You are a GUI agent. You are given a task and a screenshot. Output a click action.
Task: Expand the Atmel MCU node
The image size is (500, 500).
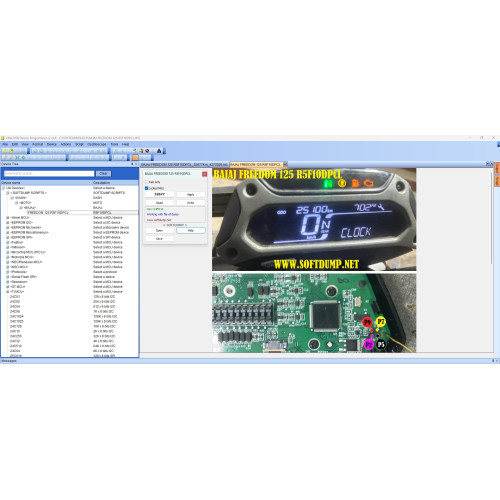[x=8, y=218]
